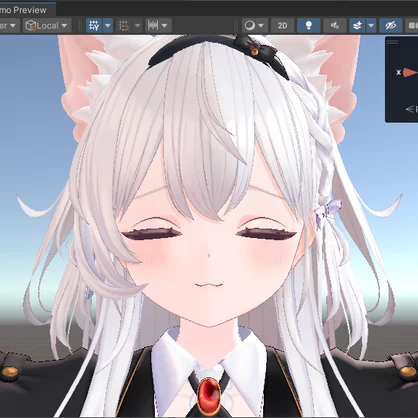Open the scene effects dropdown arrow
Viewport: 418px width, 418px height.
pos(371,26)
